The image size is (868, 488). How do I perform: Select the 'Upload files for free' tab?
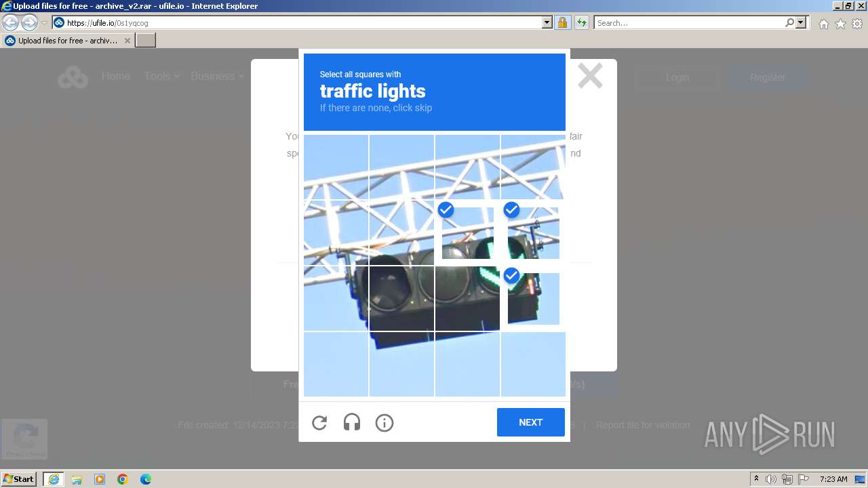tap(68, 41)
